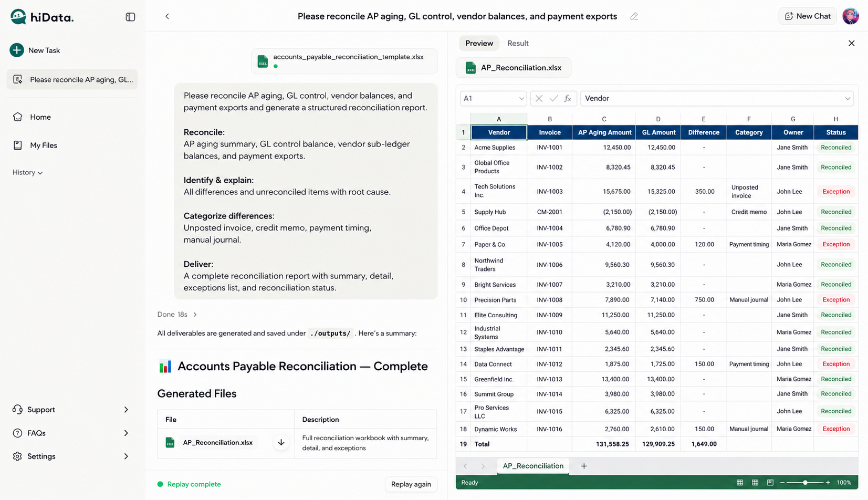
Task: Click AP_Reconciliation.xlsx in Generated Files table
Action: click(x=217, y=443)
